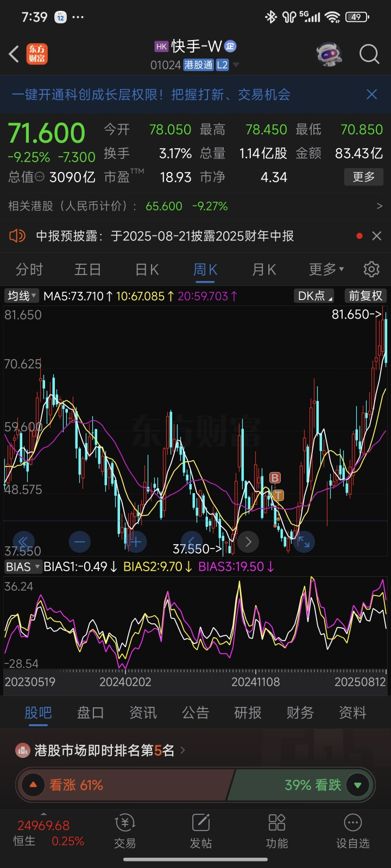The image size is (391, 868).
Task: Tap the current price 71.600
Action: pyautogui.click(x=47, y=133)
